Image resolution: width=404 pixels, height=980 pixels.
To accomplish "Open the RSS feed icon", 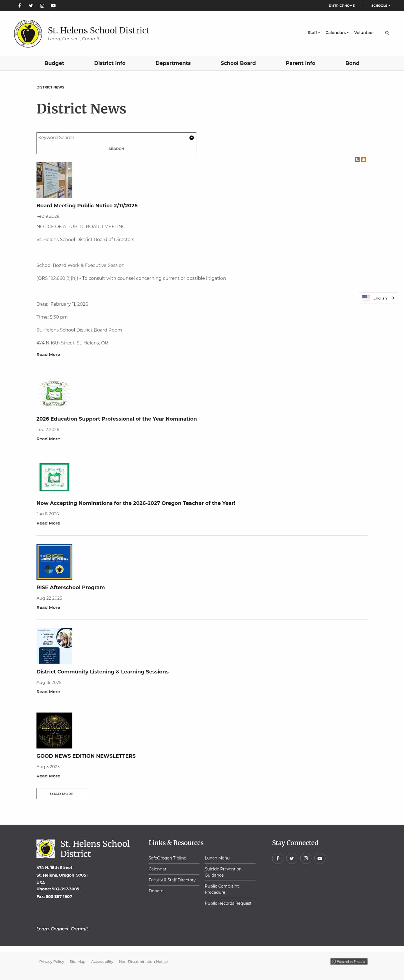I will click(357, 160).
